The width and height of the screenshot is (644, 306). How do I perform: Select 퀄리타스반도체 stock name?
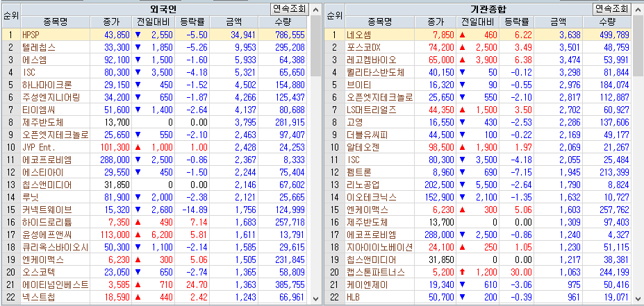point(376,73)
